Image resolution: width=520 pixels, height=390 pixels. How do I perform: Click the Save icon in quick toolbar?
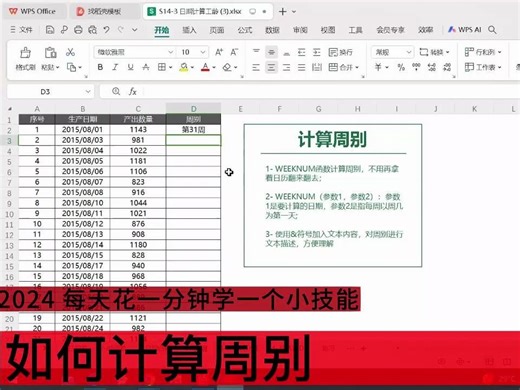(50, 30)
